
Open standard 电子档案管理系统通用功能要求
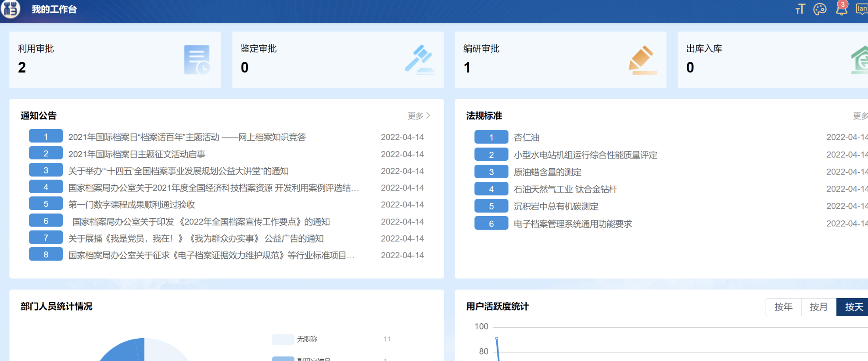pyautogui.click(x=573, y=224)
